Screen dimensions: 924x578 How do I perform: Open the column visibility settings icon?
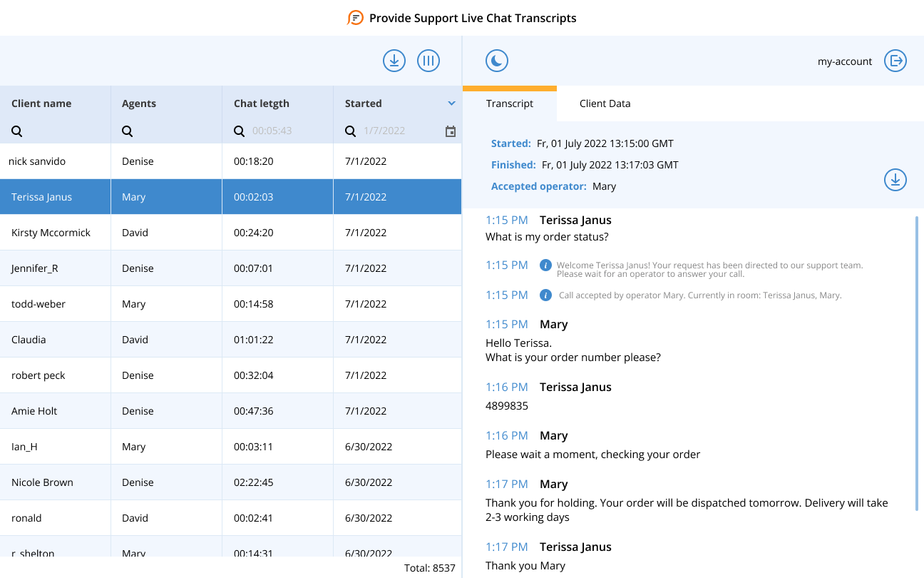pos(428,61)
